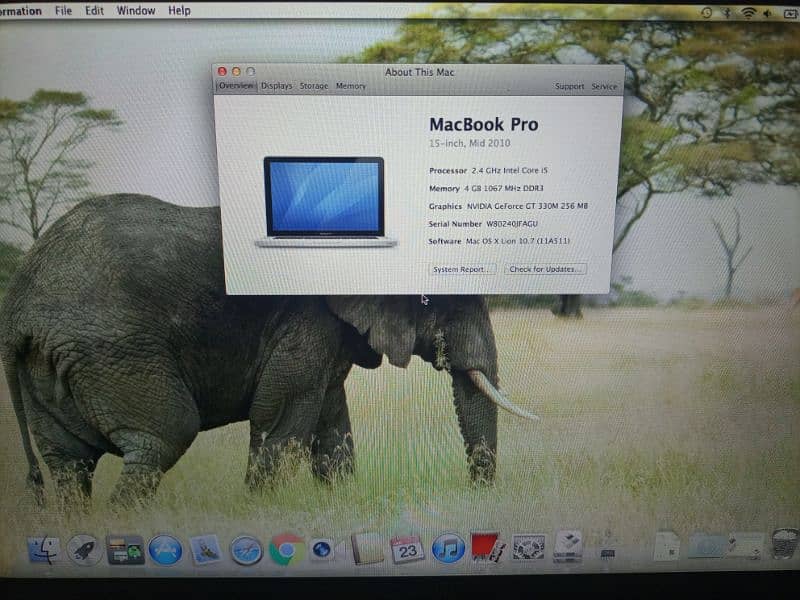800x600 pixels.
Task: Open the App Store dock icon
Action: coord(165,549)
